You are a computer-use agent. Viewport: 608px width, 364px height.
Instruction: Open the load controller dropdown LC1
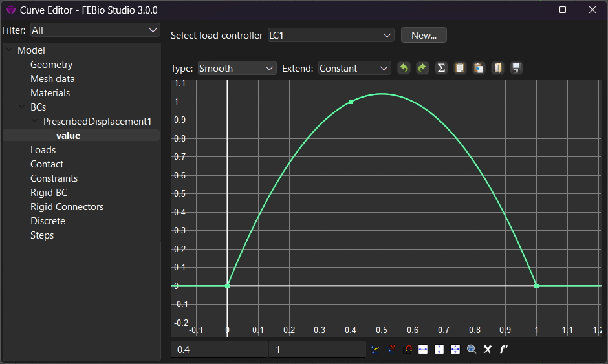tap(331, 36)
